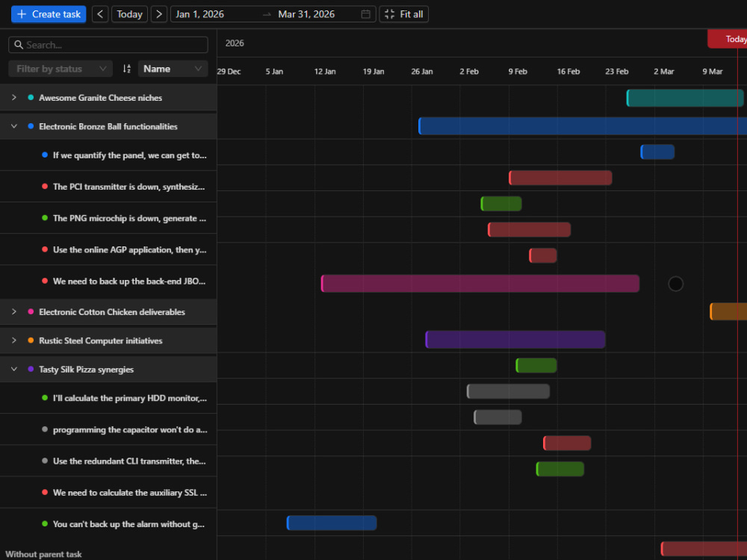Jump to Today button in toolbar
Screen dimensions: 747x560
pyautogui.click(x=129, y=14)
